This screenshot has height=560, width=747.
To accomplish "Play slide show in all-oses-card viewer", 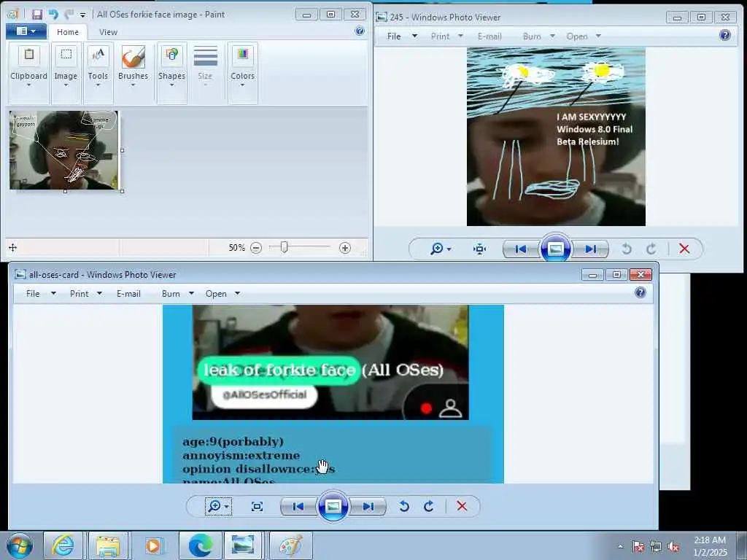I will click(x=333, y=506).
